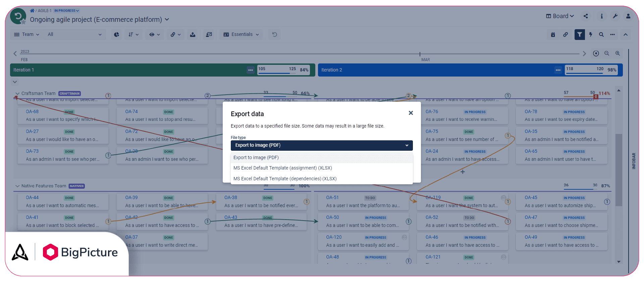Click the share icon
644x282 pixels.
tap(586, 16)
